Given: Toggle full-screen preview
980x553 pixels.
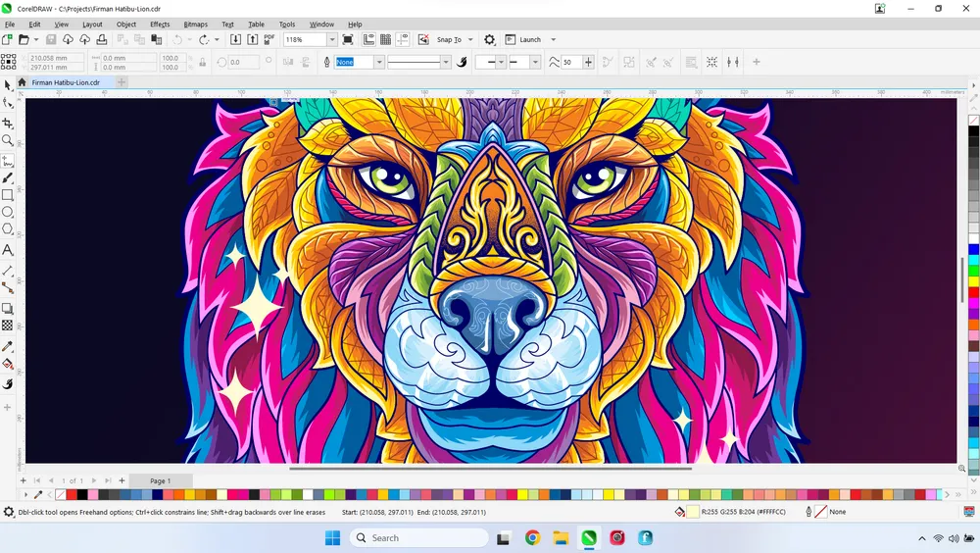Looking at the screenshot, I should click(348, 39).
